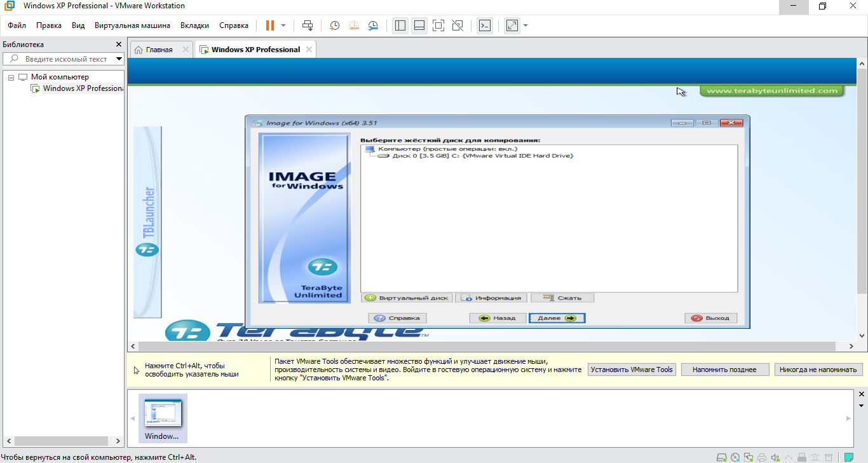This screenshot has width=868, height=463.
Task: Click the Unity mode icon
Action: [x=457, y=25]
